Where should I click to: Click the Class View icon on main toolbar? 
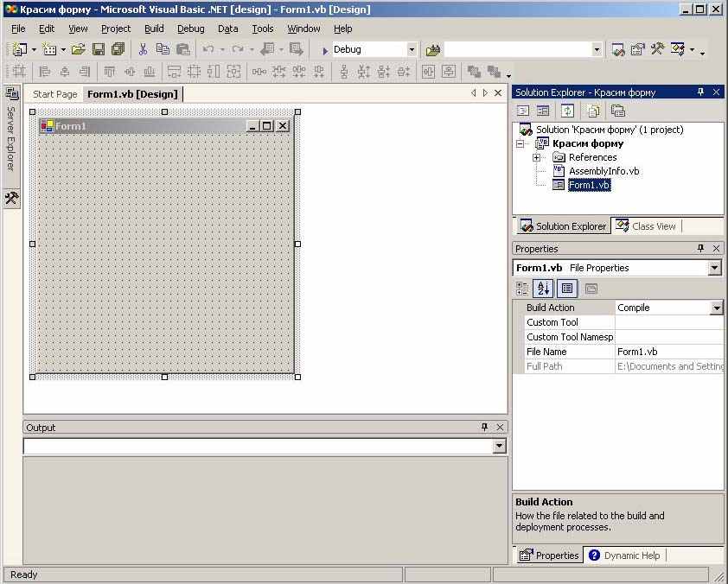pyautogui.click(x=677, y=48)
